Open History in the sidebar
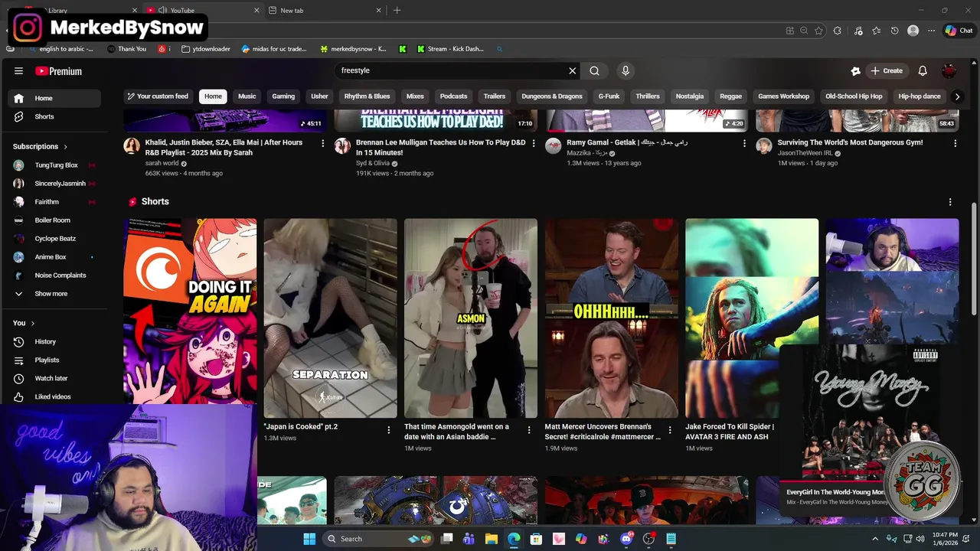This screenshot has height=551, width=980. point(54,341)
